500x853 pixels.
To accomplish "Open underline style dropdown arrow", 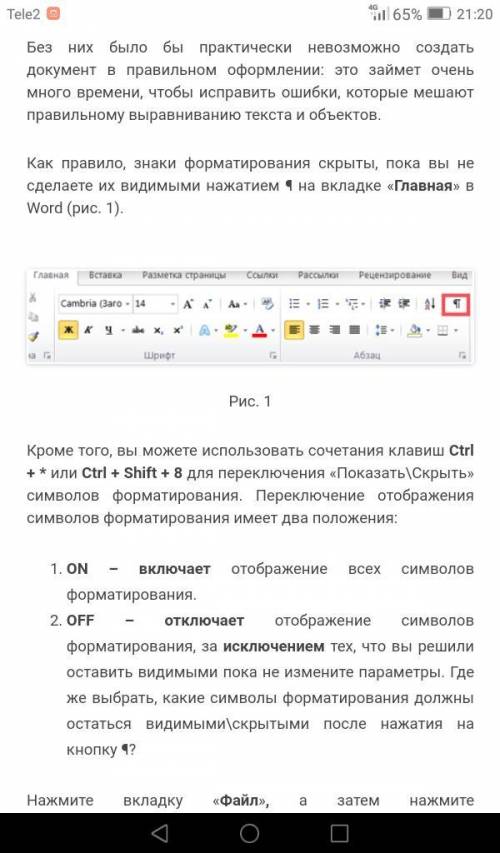I will 123,330.
